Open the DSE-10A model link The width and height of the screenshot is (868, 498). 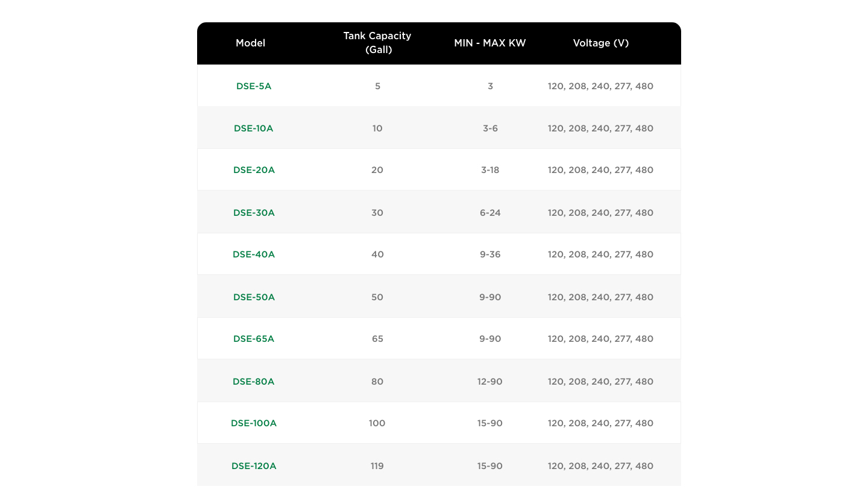(x=254, y=128)
